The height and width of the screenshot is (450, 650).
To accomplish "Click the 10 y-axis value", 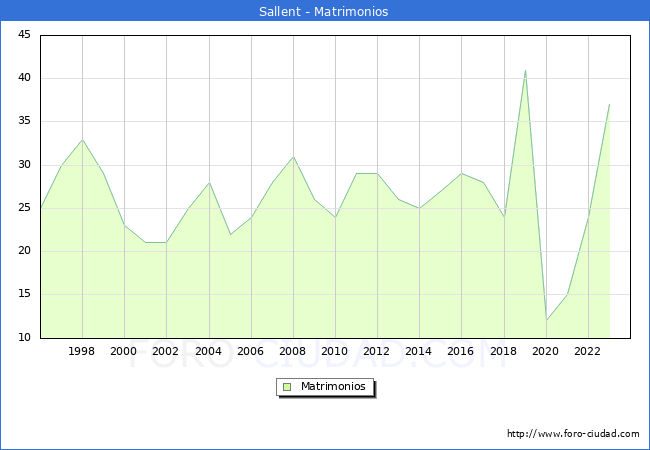I will click(x=24, y=337).
